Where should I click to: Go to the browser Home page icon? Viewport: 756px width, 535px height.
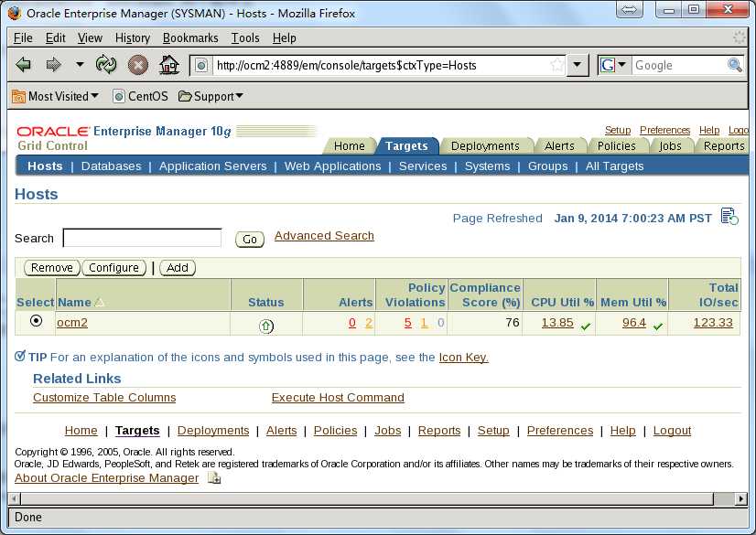(169, 65)
